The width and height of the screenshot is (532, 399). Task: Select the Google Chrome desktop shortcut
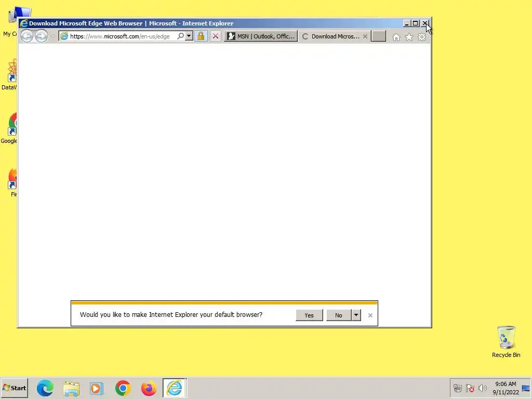[9, 128]
